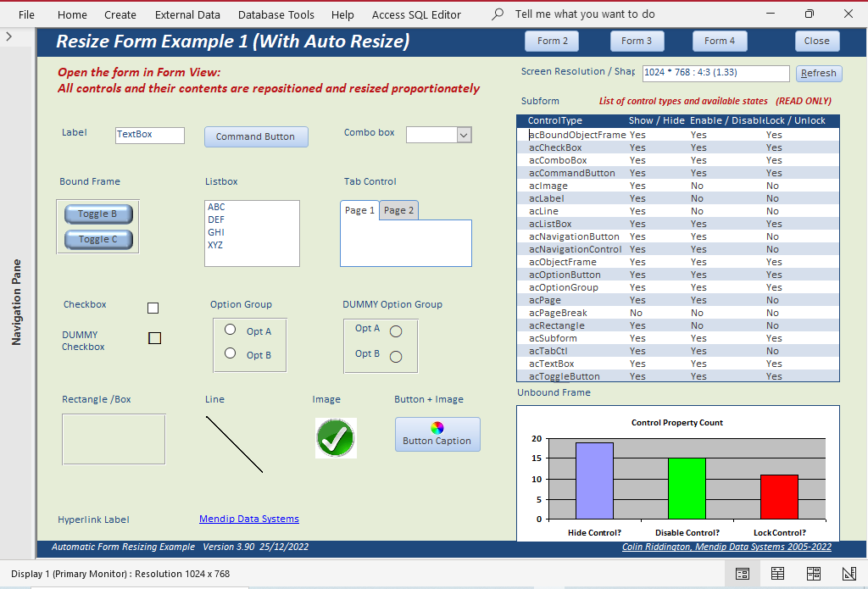Follow the Mendip Data Systems hyperlink
This screenshot has height=589, width=868.
point(249,519)
